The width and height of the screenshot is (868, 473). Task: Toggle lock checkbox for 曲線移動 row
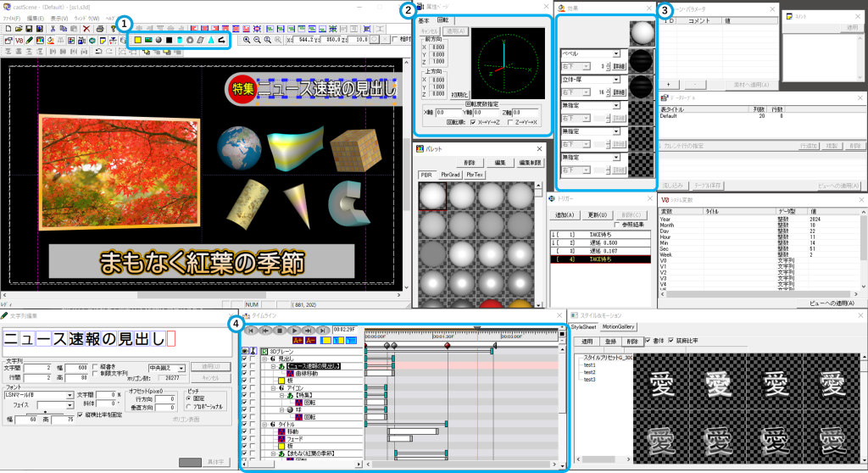[253, 373]
